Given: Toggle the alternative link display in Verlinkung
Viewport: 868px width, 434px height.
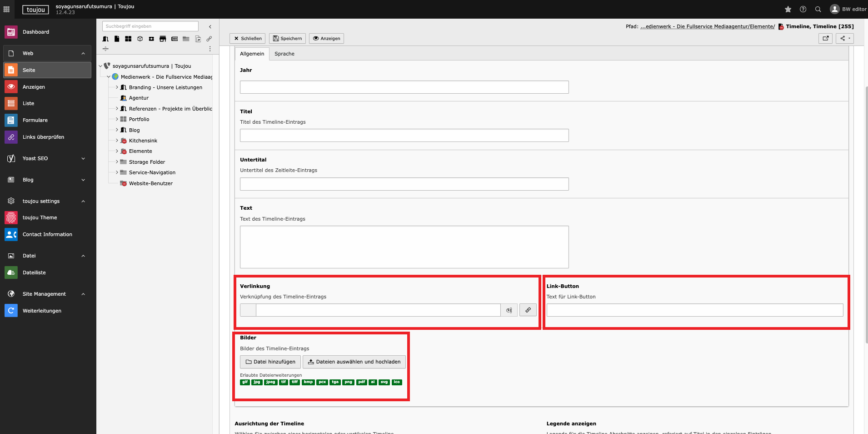Looking at the screenshot, I should [509, 310].
